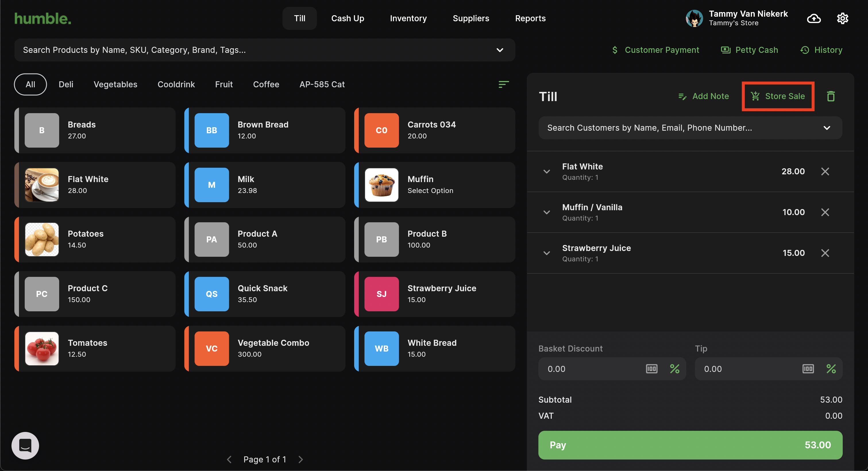Expand Flat White basket line details
Screen dimensions: 868x471
point(547,171)
